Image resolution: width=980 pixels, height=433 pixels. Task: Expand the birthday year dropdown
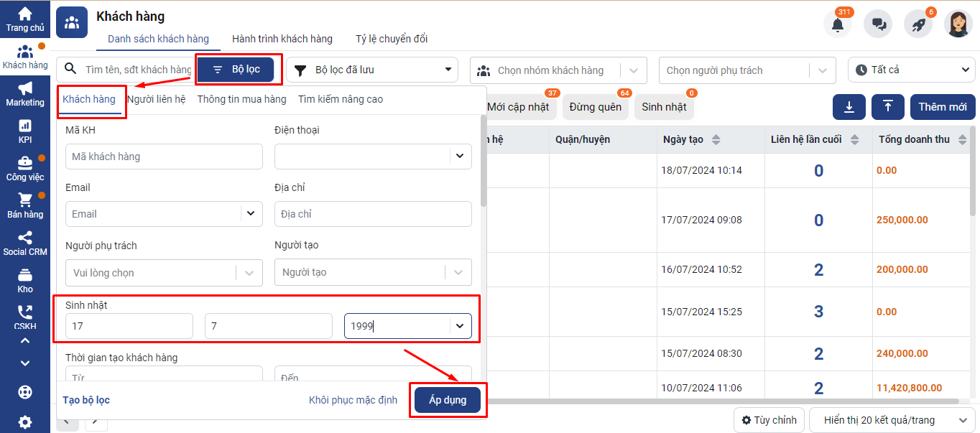[459, 326]
